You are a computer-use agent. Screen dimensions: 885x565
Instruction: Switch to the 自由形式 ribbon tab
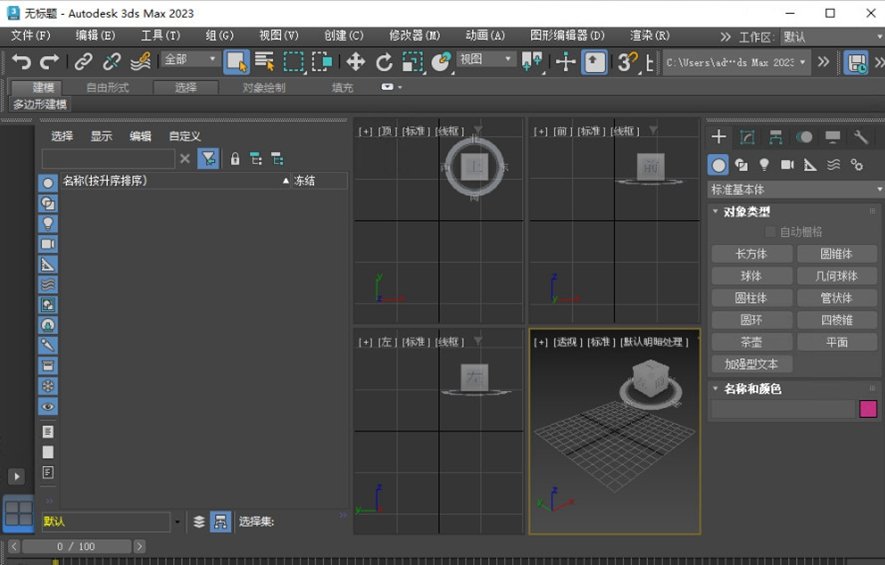click(107, 87)
